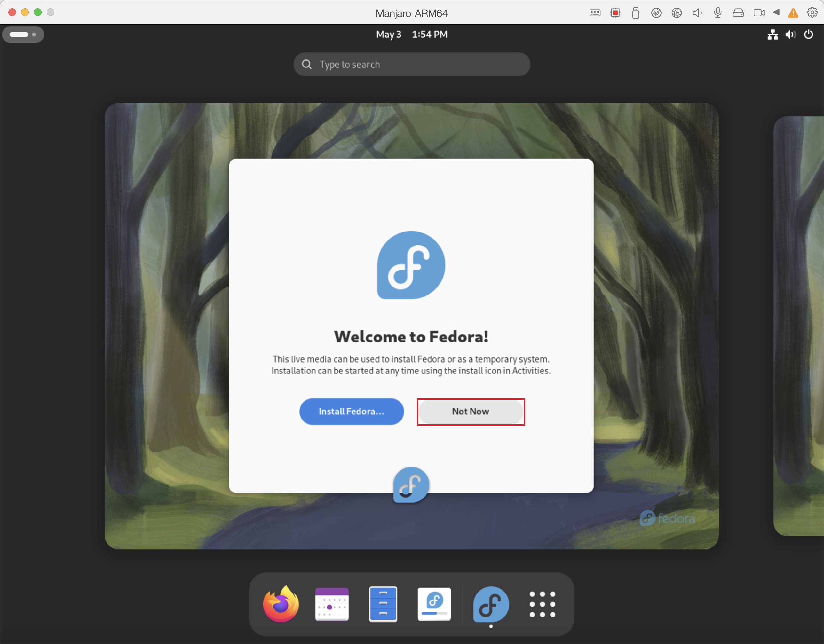Open the clock showing May 3 1:54 PM
824x644 pixels.
pyautogui.click(x=412, y=34)
